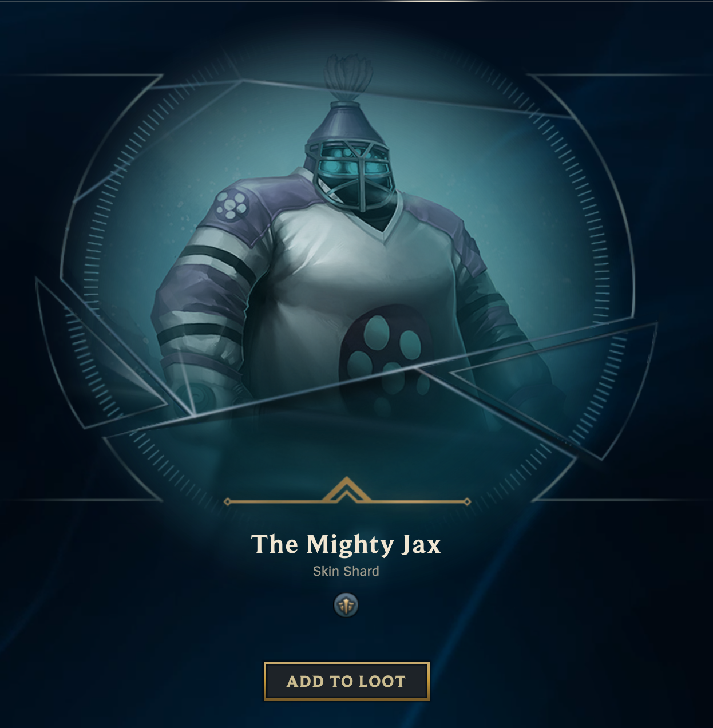Click the glass shard panel above the helmet
The height and width of the screenshot is (728, 713).
[401, 94]
